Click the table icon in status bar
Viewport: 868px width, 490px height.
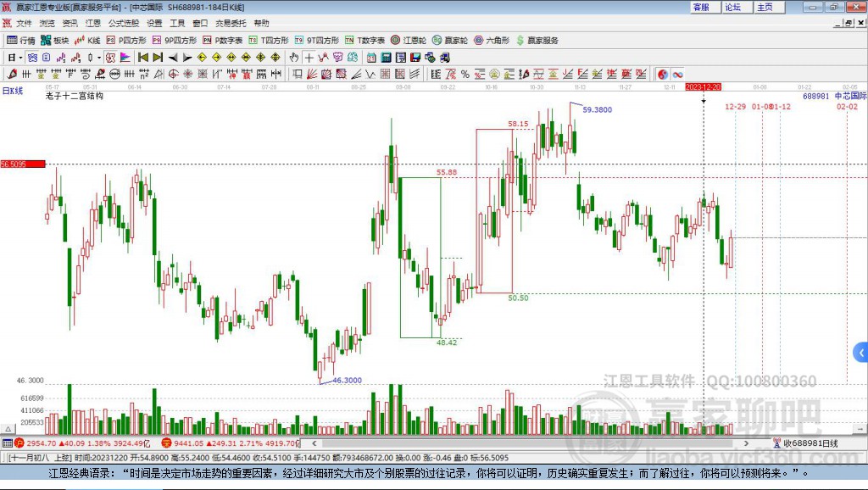pyautogui.click(x=7, y=443)
